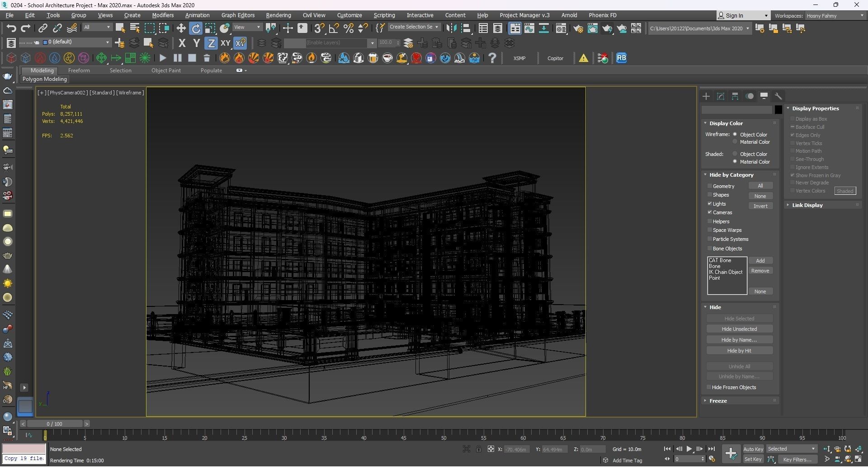Viewport: 868px width, 470px height.
Task: Click the black object color swatch
Action: [778, 109]
